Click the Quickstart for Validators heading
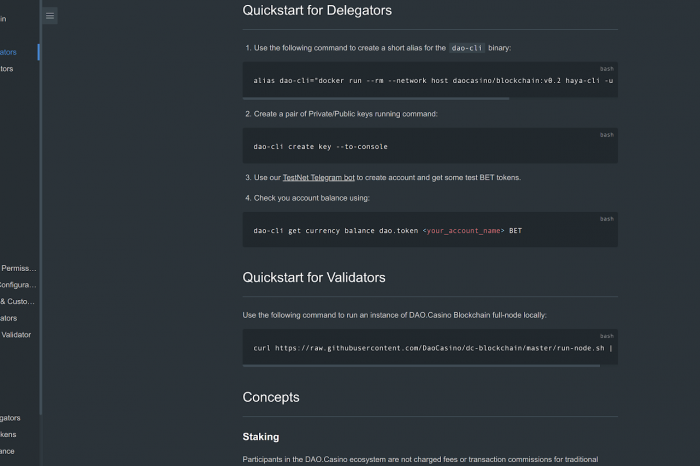The width and height of the screenshot is (700, 466). click(x=314, y=278)
